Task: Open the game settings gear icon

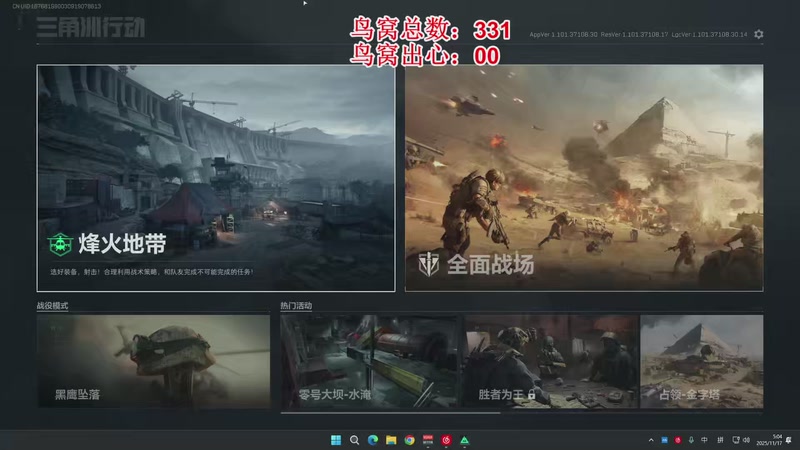Action: pos(759,34)
